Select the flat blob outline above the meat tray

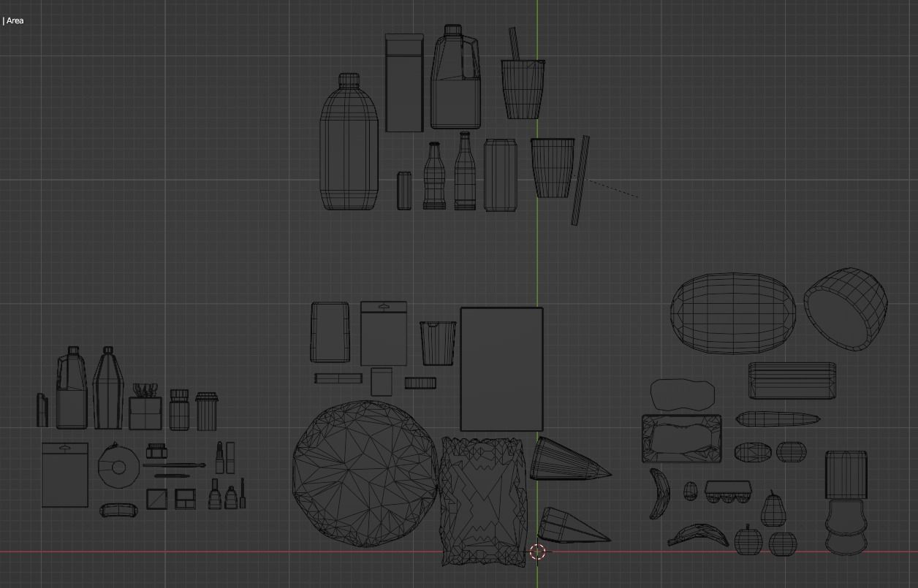tap(682, 394)
